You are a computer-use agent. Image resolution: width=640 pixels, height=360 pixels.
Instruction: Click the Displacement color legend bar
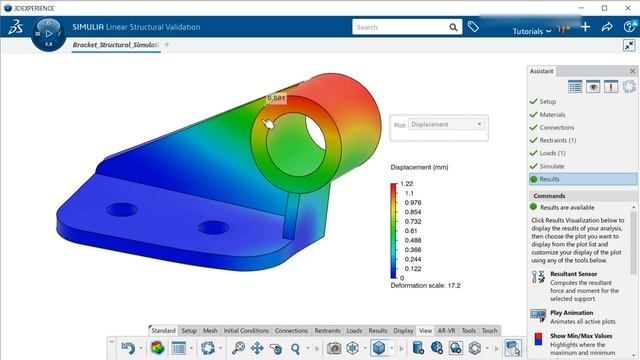click(x=393, y=231)
